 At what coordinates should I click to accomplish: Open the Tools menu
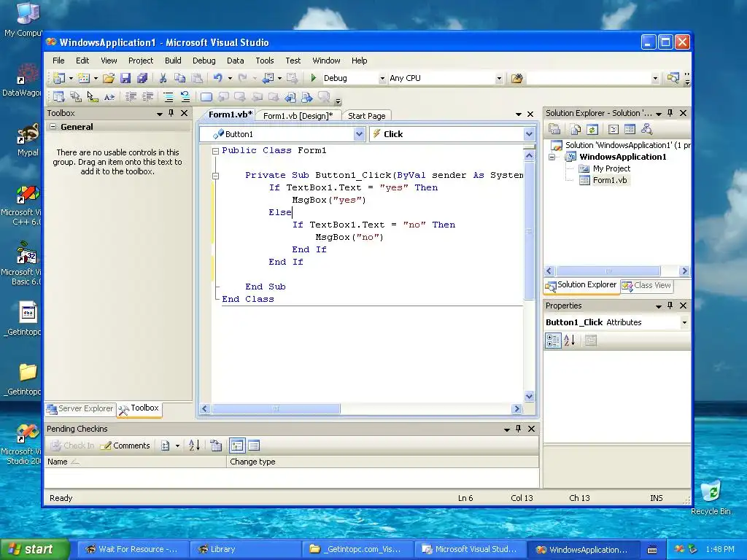tap(264, 61)
